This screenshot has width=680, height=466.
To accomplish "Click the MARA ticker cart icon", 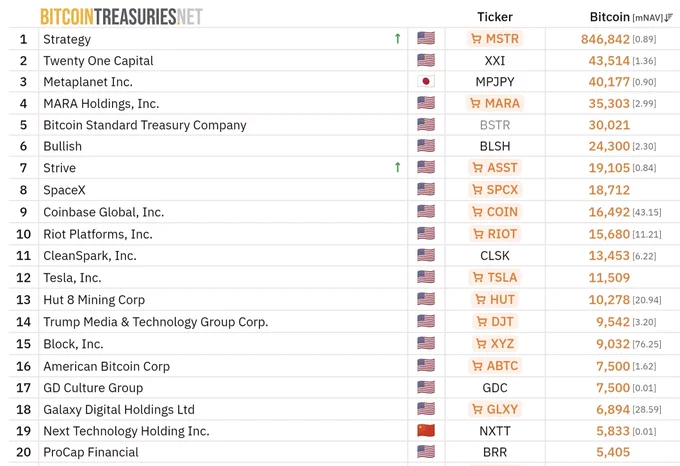I will click(x=475, y=103).
